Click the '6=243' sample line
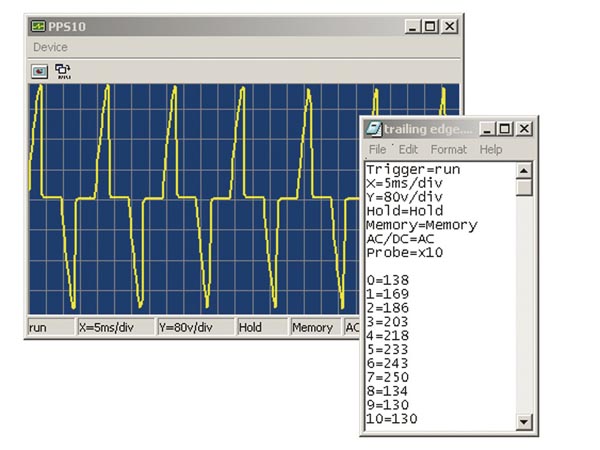The image size is (600, 450). click(x=388, y=363)
